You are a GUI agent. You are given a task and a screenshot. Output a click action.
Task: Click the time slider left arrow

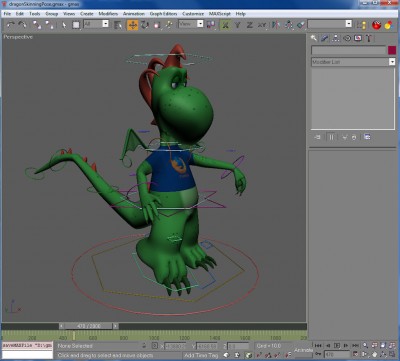[x=62, y=326]
